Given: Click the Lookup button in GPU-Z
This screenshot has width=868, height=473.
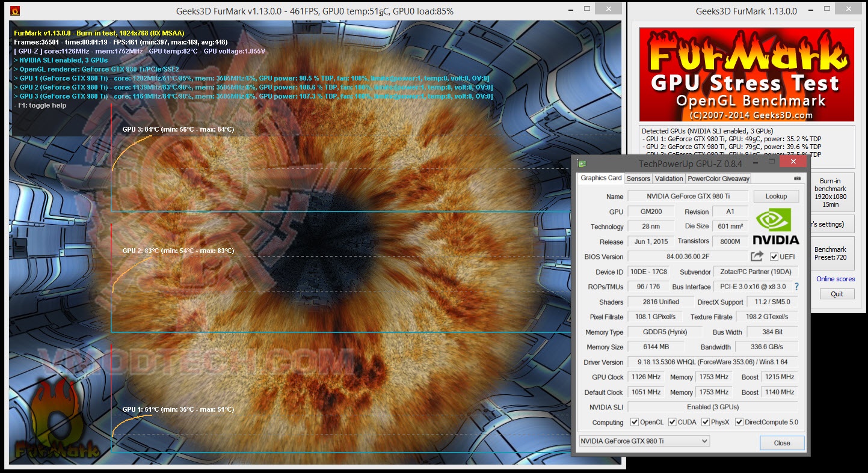Looking at the screenshot, I should click(776, 196).
